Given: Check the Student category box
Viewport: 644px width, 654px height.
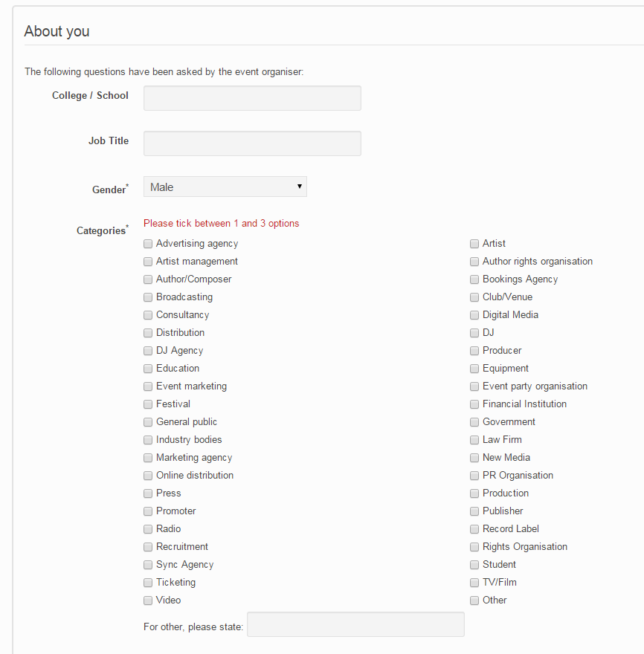Looking at the screenshot, I should (474, 565).
